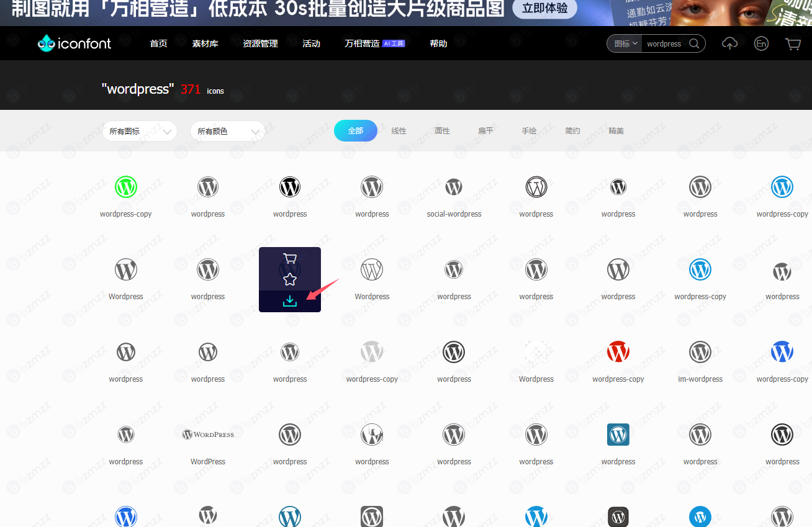The height and width of the screenshot is (527, 812).
Task: Select the dark black-ring wordpress icon in fourth row
Action: point(782,435)
